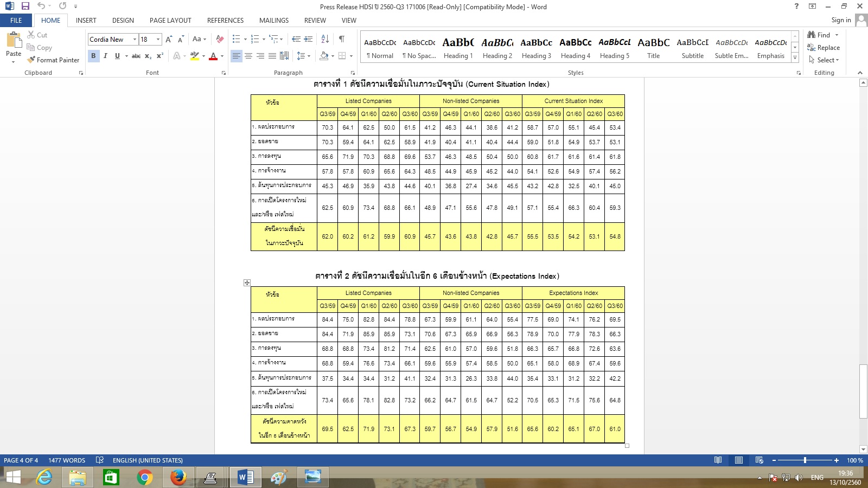Expand the font size dropdown

point(158,40)
